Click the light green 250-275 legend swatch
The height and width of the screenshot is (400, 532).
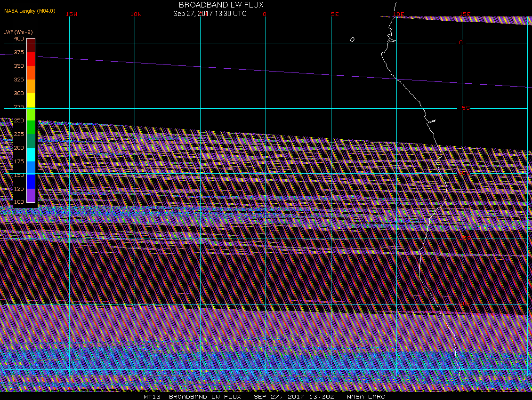click(31, 114)
